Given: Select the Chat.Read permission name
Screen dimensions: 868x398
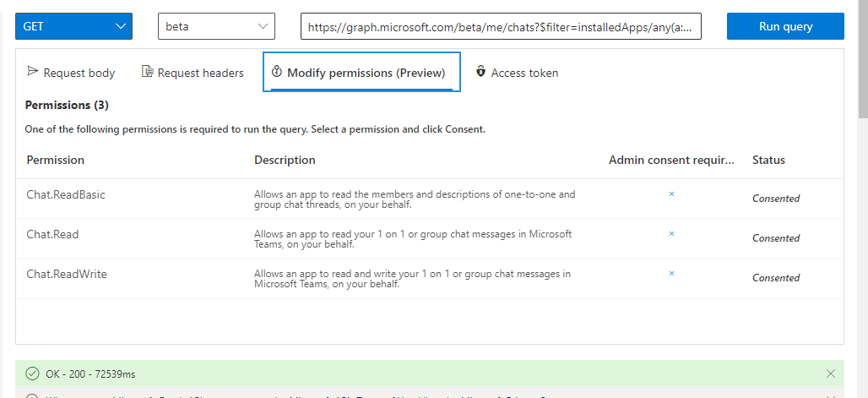Looking at the screenshot, I should pyautogui.click(x=52, y=234).
